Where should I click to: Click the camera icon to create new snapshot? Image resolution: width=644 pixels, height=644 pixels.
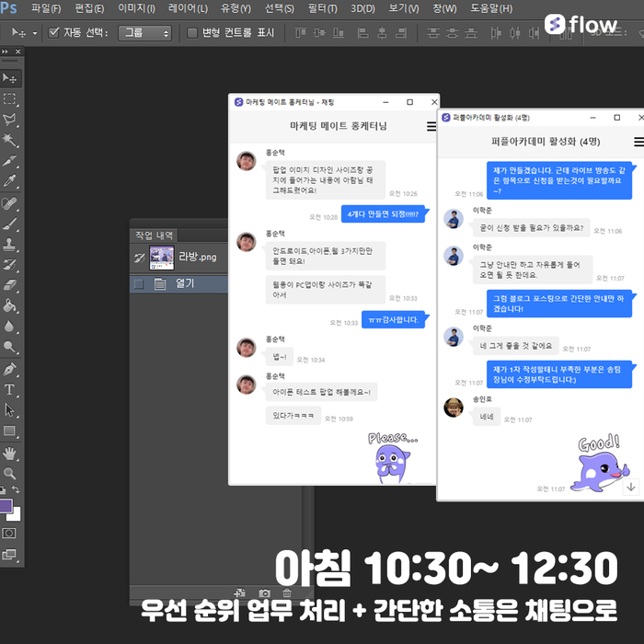tap(265, 594)
